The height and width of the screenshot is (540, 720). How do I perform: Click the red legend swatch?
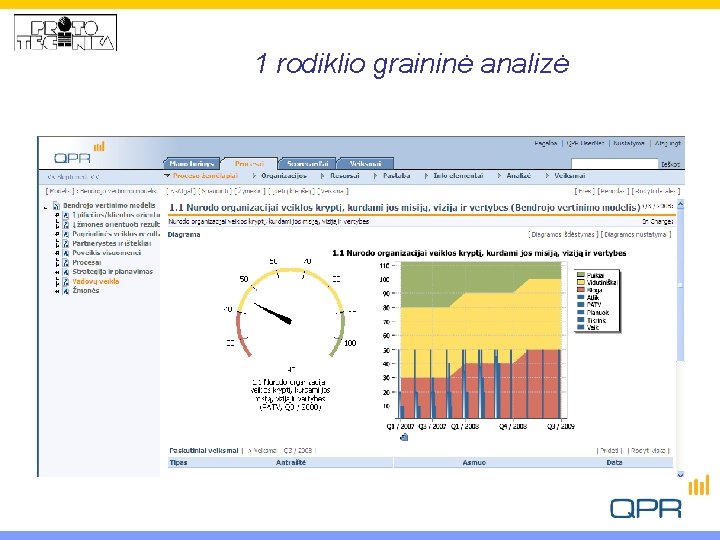pyautogui.click(x=580, y=290)
